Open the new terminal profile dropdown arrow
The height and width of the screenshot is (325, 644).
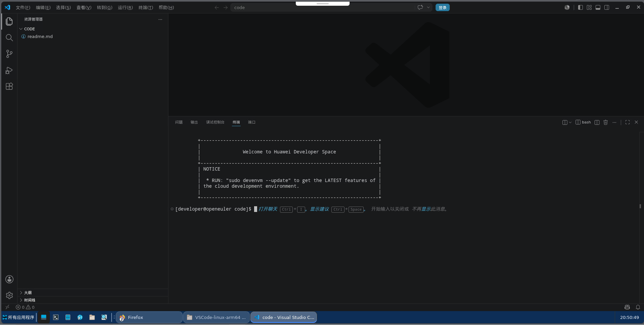[x=570, y=122]
